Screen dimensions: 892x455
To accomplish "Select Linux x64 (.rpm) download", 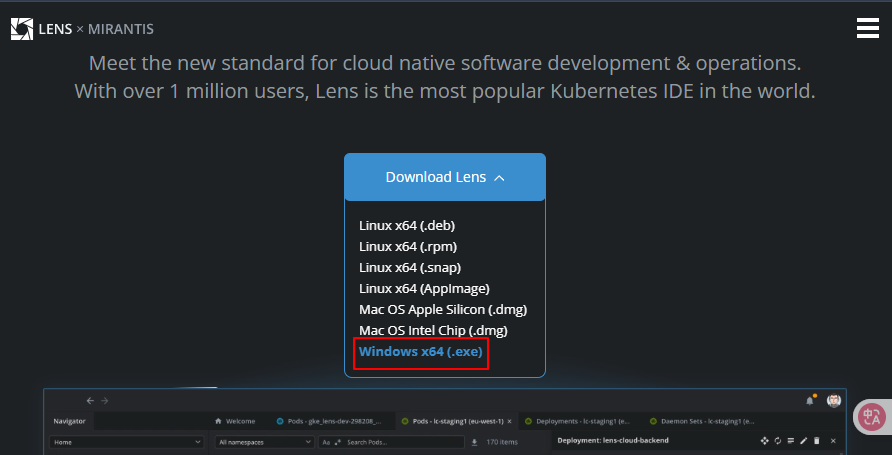I will coord(408,247).
